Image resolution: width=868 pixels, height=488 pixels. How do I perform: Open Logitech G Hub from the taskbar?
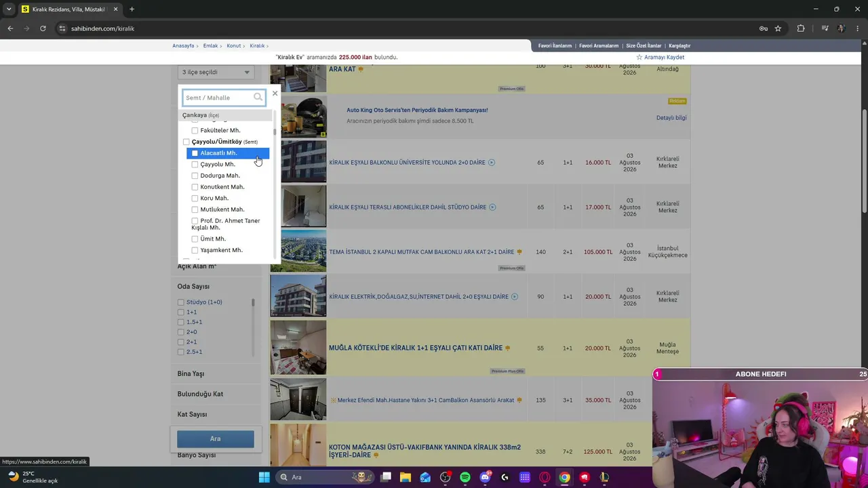point(505,477)
